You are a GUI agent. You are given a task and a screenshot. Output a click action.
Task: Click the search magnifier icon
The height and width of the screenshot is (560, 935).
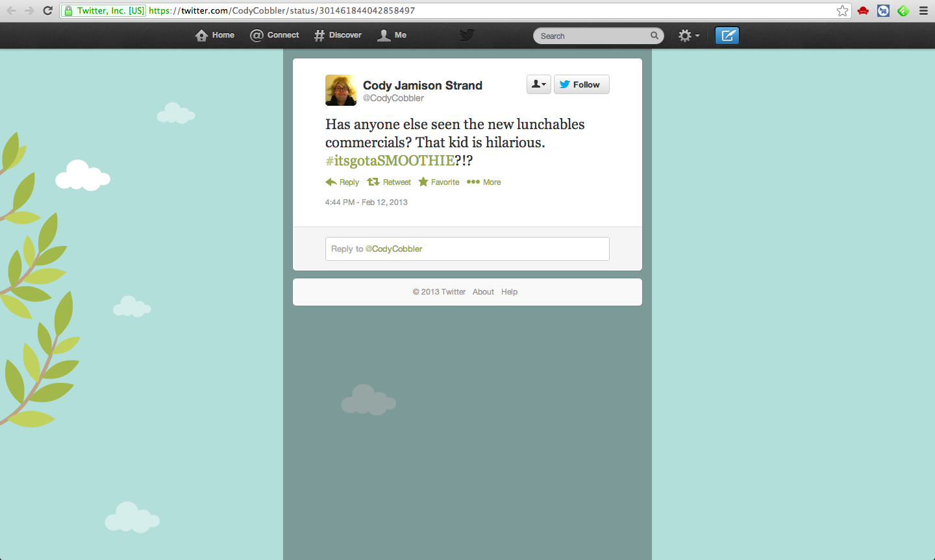(x=654, y=36)
